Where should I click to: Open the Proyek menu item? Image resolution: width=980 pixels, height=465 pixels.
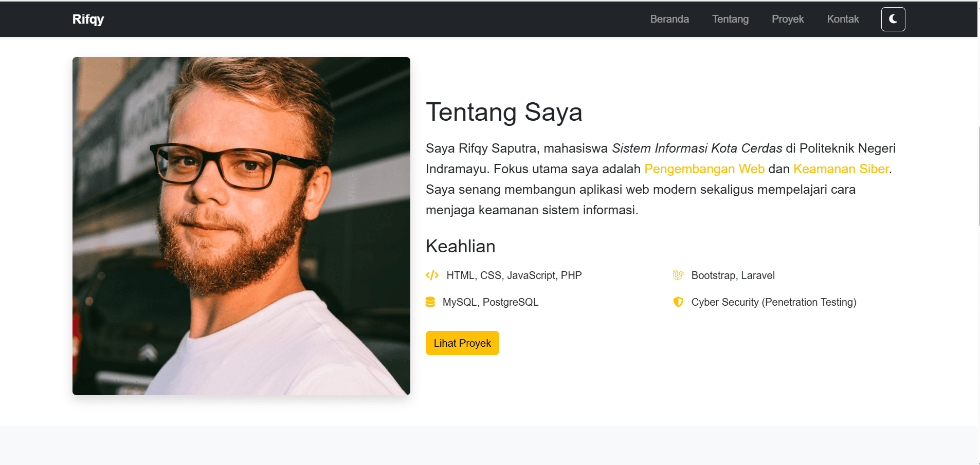click(x=788, y=19)
